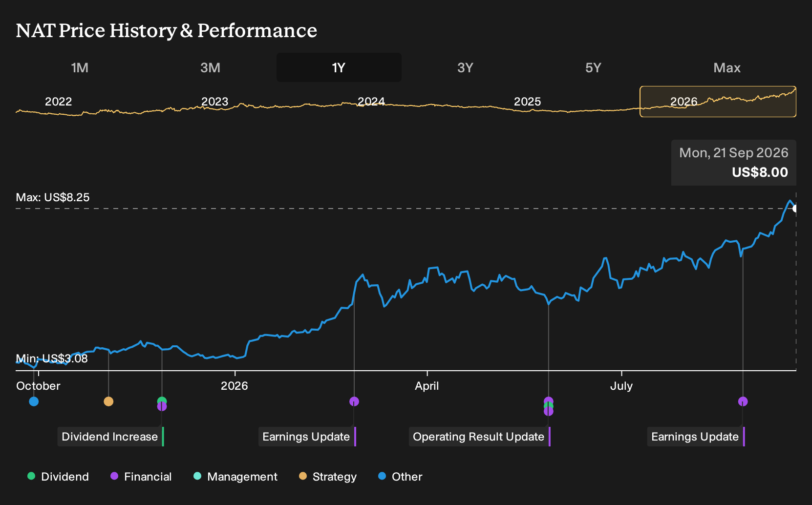
Task: Click the US$8.00 price tooltip
Action: [734, 163]
